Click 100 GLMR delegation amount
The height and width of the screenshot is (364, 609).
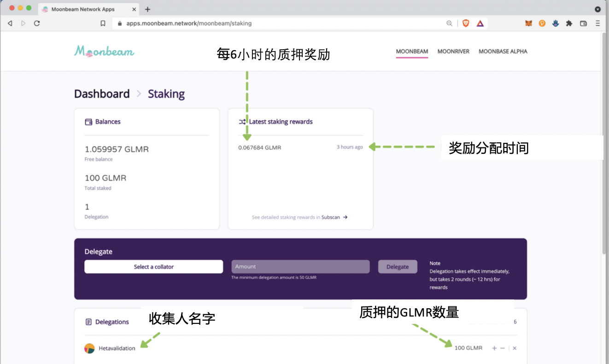(x=468, y=348)
